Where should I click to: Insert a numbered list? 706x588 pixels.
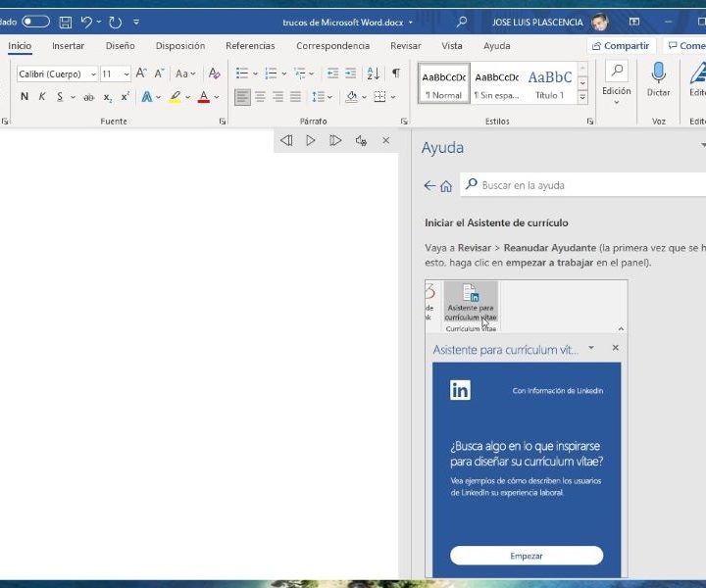pos(271,73)
